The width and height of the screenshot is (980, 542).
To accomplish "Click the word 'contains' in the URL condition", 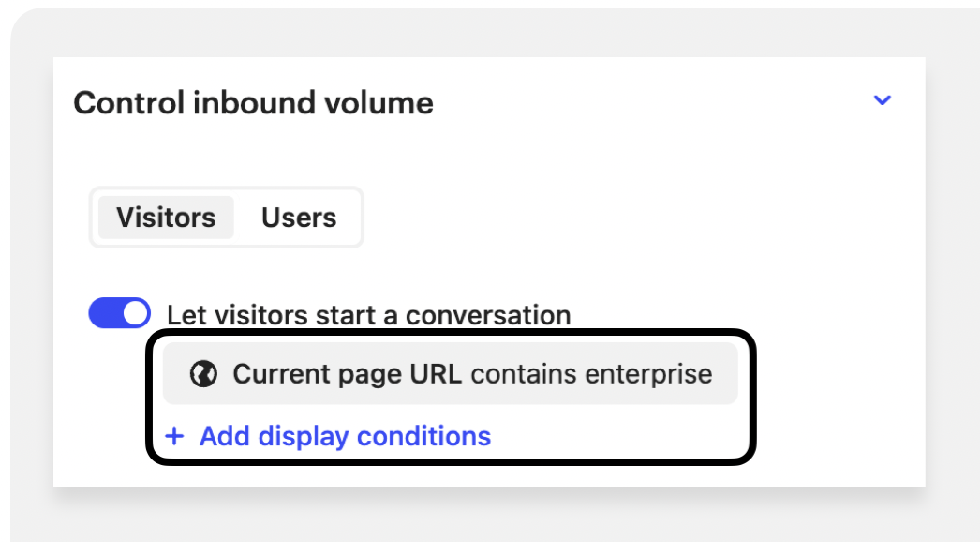I will (524, 374).
